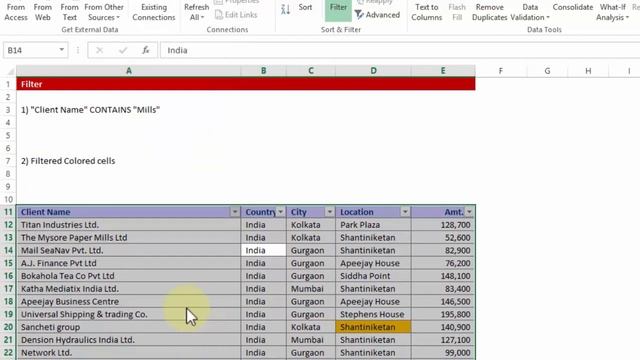Open the What-If Analysis dropdown
Screen dimensions: 640x360
point(612,12)
